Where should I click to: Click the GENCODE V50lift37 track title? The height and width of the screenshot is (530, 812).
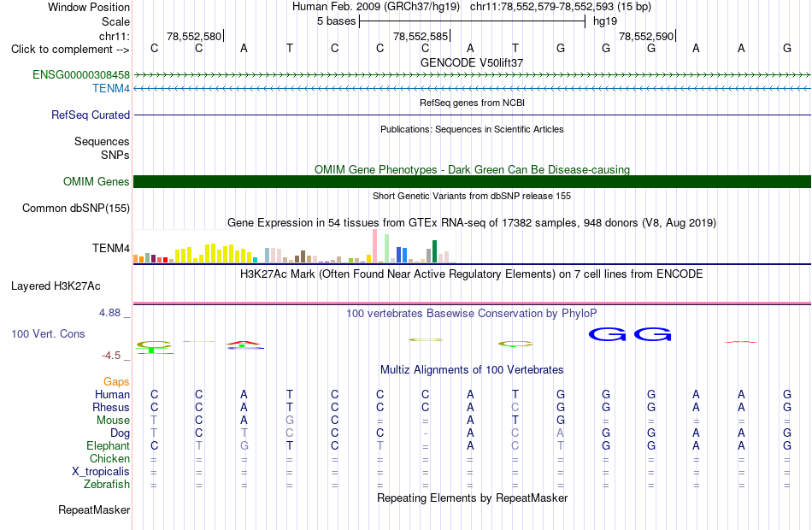(x=472, y=62)
